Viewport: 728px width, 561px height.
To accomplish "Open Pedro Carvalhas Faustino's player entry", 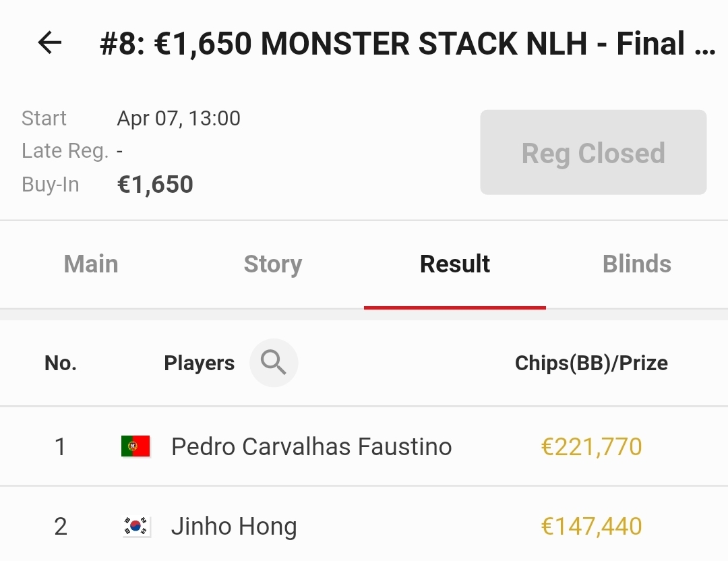I will [x=311, y=446].
